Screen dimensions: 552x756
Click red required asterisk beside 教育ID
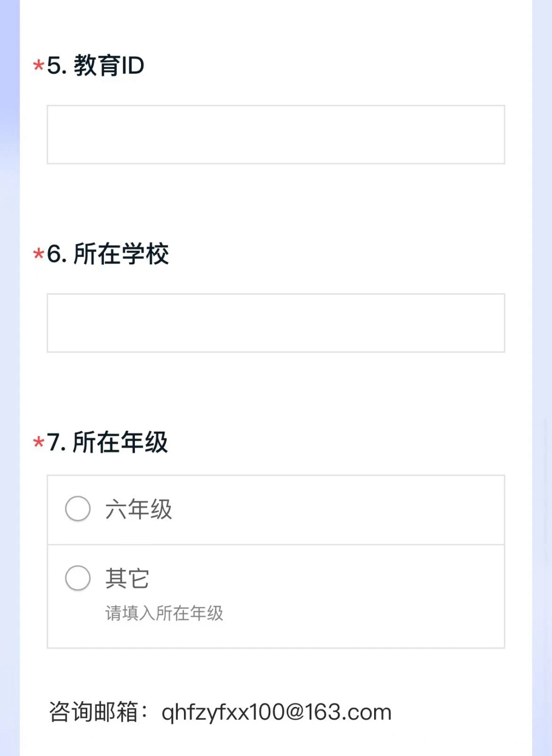tap(38, 66)
